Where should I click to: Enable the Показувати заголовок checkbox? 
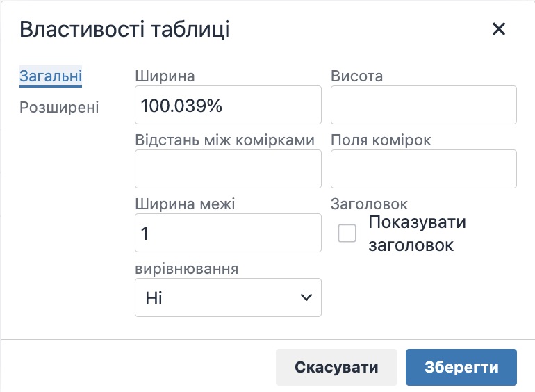(x=347, y=234)
